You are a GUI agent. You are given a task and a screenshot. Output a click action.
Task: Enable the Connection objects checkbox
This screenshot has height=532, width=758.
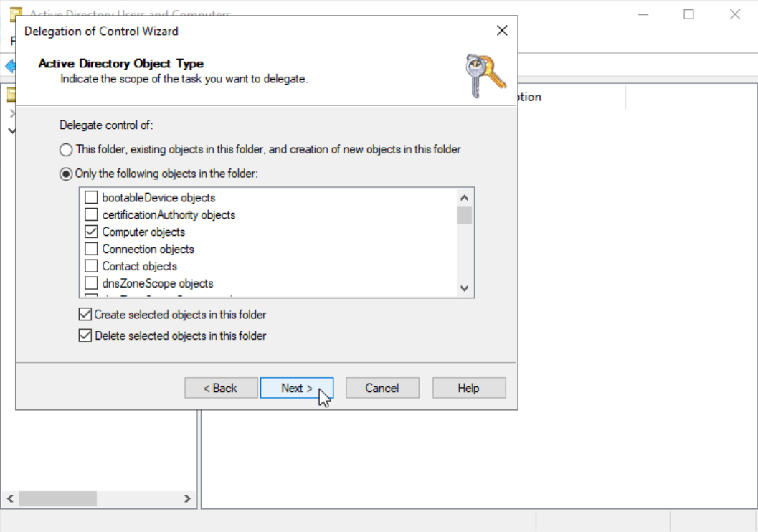[x=91, y=249]
